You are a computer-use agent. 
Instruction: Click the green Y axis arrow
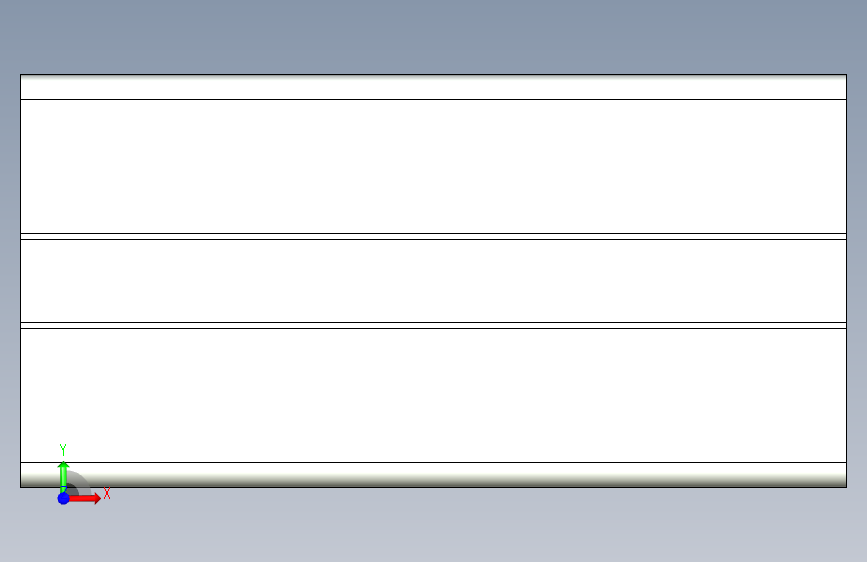tap(63, 476)
